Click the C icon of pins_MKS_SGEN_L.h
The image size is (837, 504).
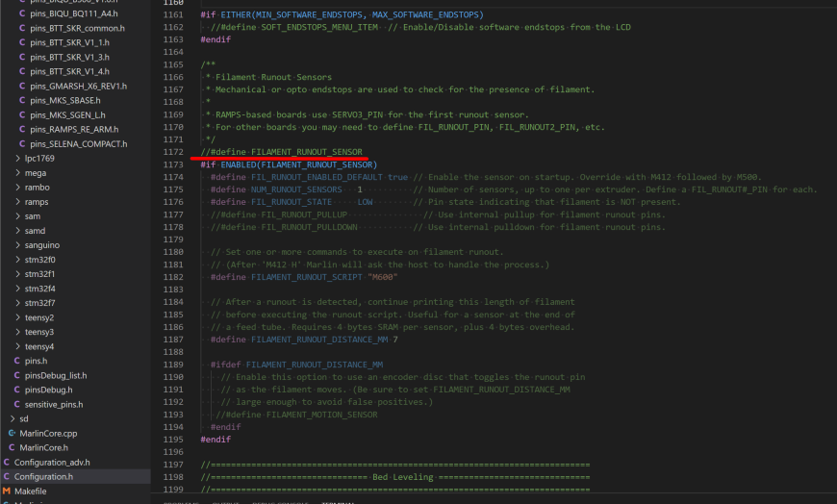[22, 114]
